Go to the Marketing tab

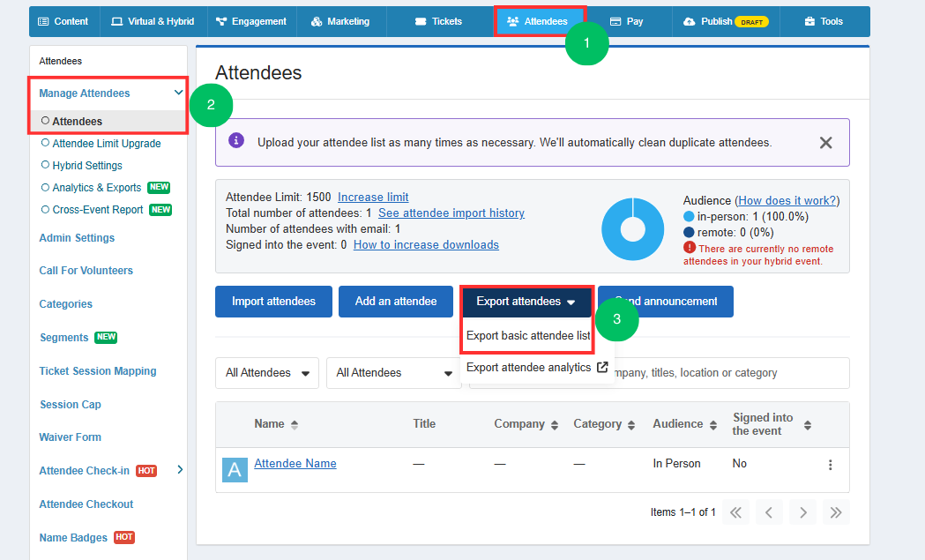340,21
